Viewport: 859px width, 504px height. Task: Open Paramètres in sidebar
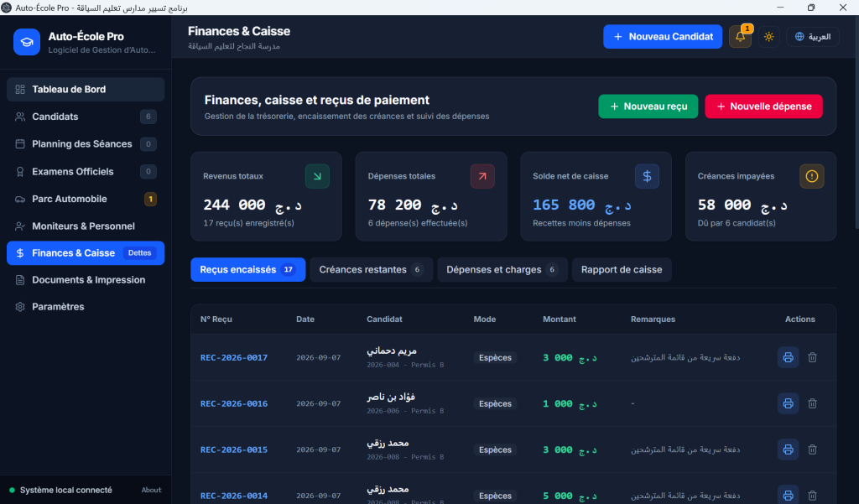click(86, 307)
